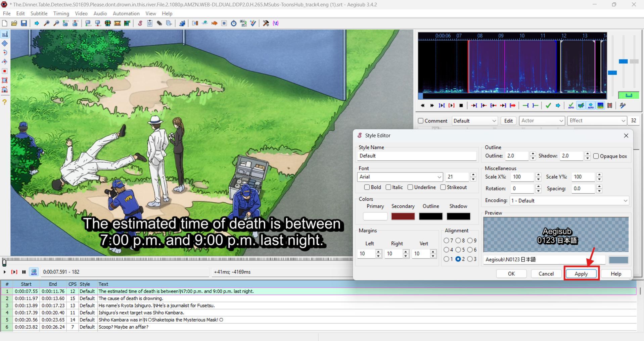Viewport: 644px width, 341px height.
Task: Open the Automation menu
Action: [x=126, y=13]
